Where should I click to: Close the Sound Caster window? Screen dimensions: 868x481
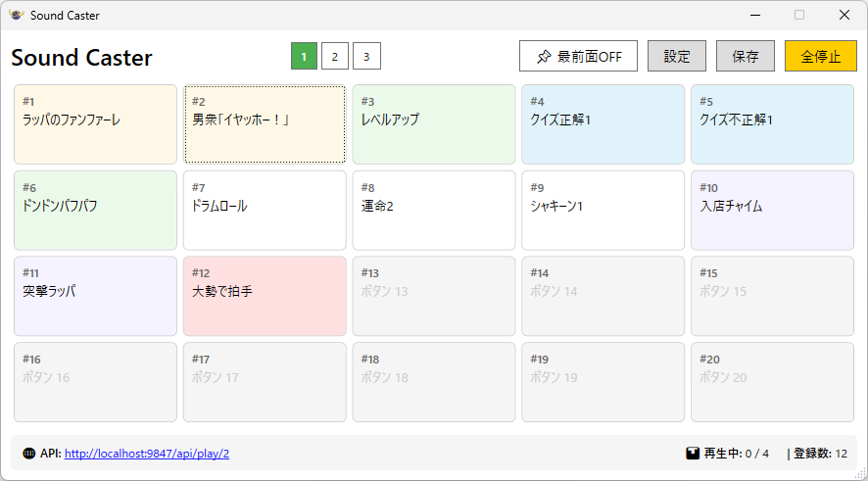pos(844,15)
